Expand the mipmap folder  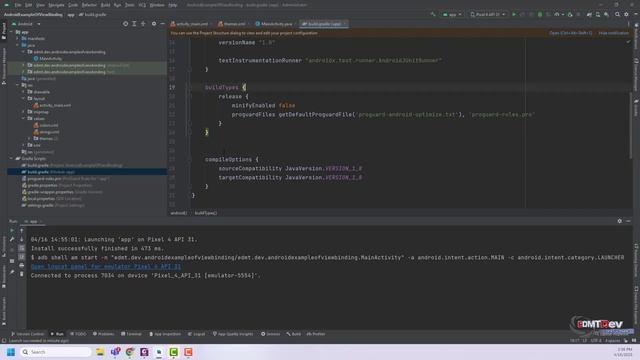pyautogui.click(x=23, y=112)
